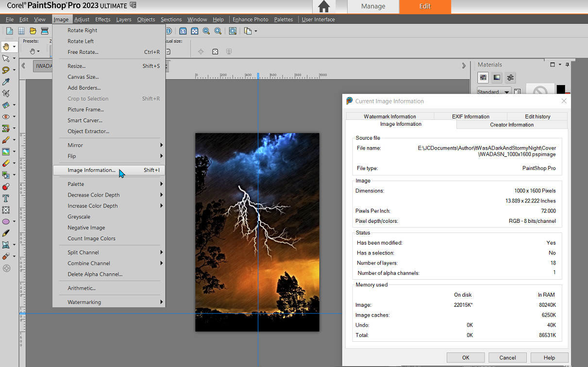
Task: Switch Materials to the sliders view
Action: (510, 77)
